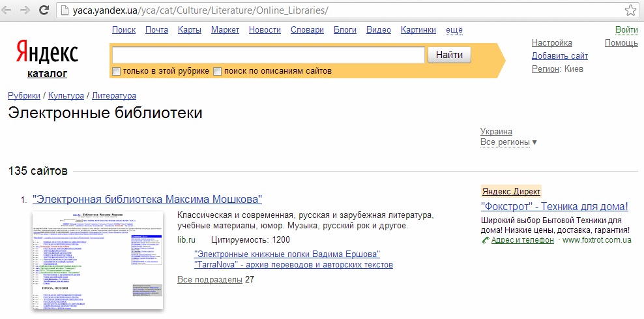Click the phone icon beside Адрес и телефон
This screenshot has height=319, width=644.
(x=486, y=240)
